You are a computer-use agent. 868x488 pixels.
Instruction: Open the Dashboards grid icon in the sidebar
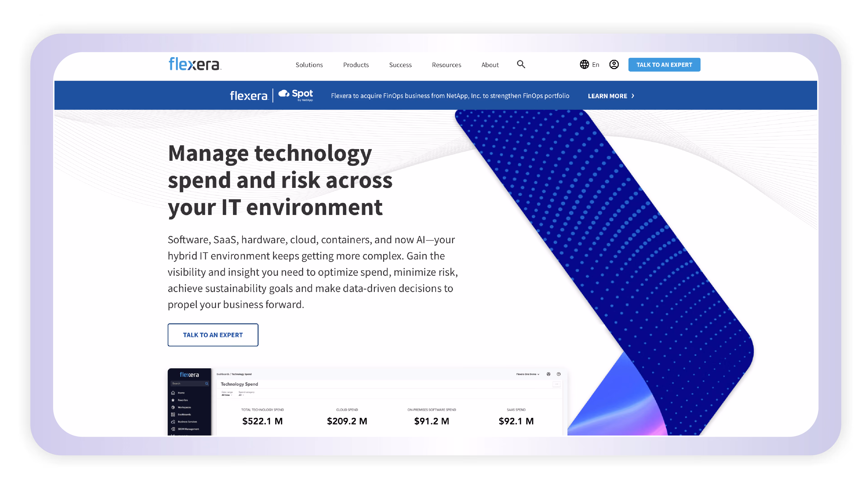point(173,415)
